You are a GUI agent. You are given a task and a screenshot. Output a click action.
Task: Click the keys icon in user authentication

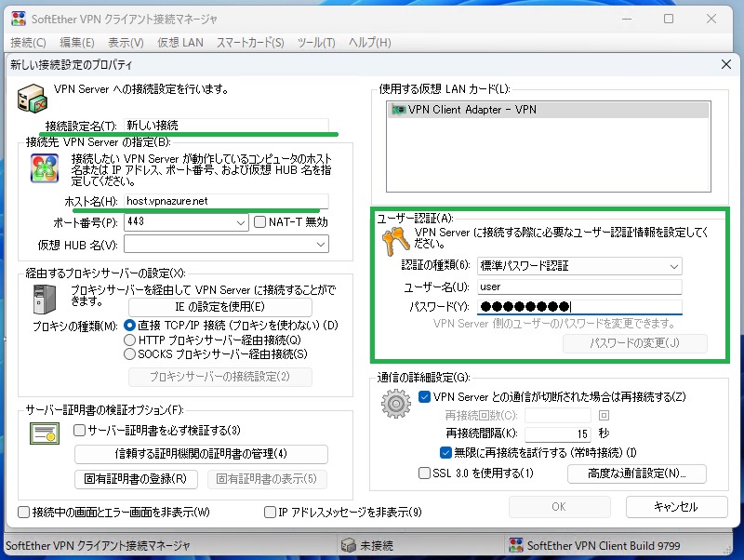pyautogui.click(x=394, y=239)
